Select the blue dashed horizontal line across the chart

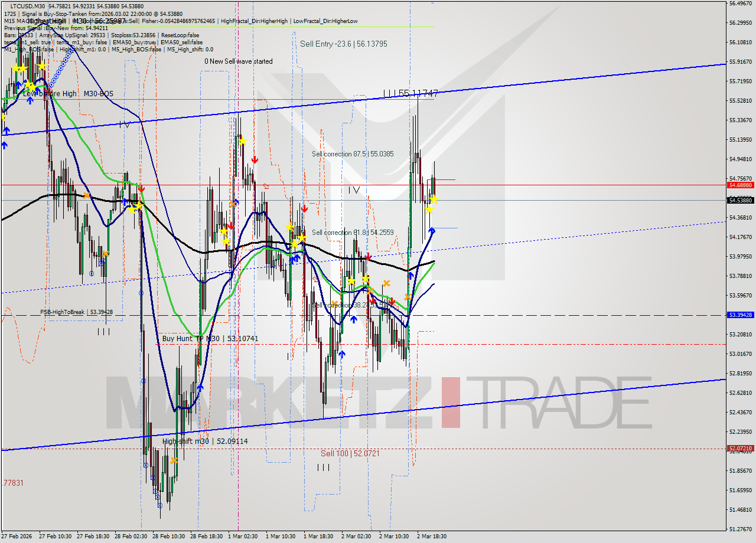pyautogui.click(x=236, y=316)
